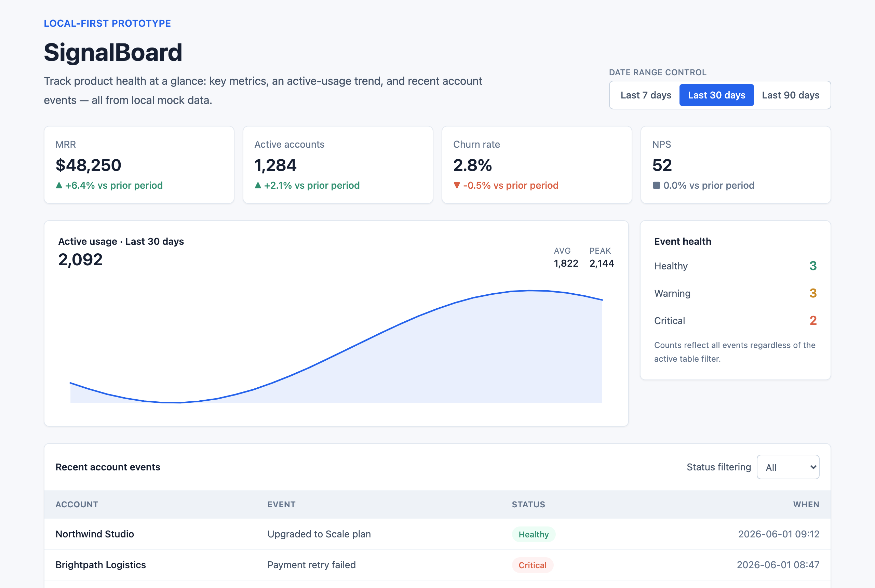
Task: Click the Brightpath Logistics account row
Action: coord(437,565)
